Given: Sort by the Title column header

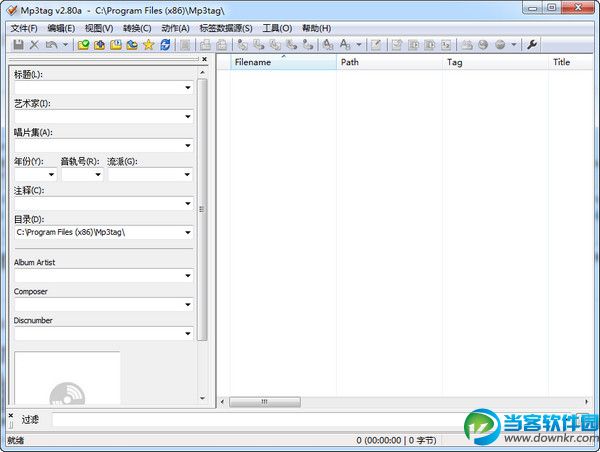Looking at the screenshot, I should (571, 62).
